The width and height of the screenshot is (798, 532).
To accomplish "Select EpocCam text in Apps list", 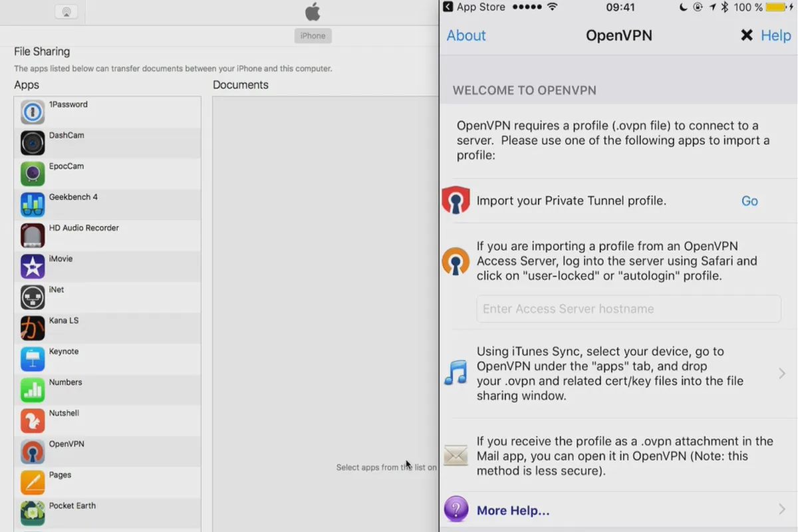I will [66, 166].
